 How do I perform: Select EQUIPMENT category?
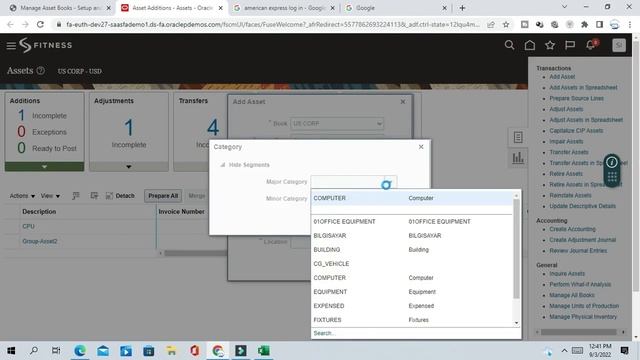(x=412, y=292)
